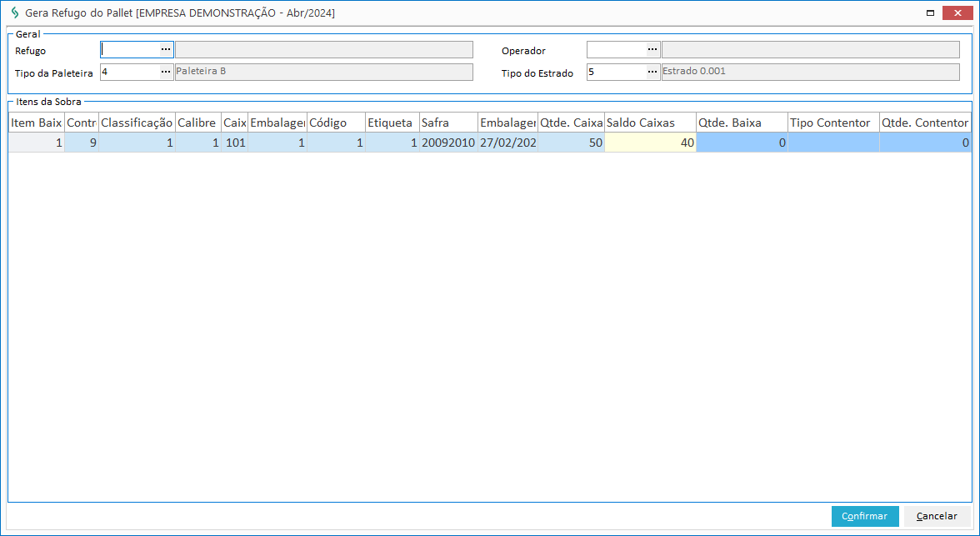
Task: Select the Calibre cell in row 1
Action: pos(198,143)
